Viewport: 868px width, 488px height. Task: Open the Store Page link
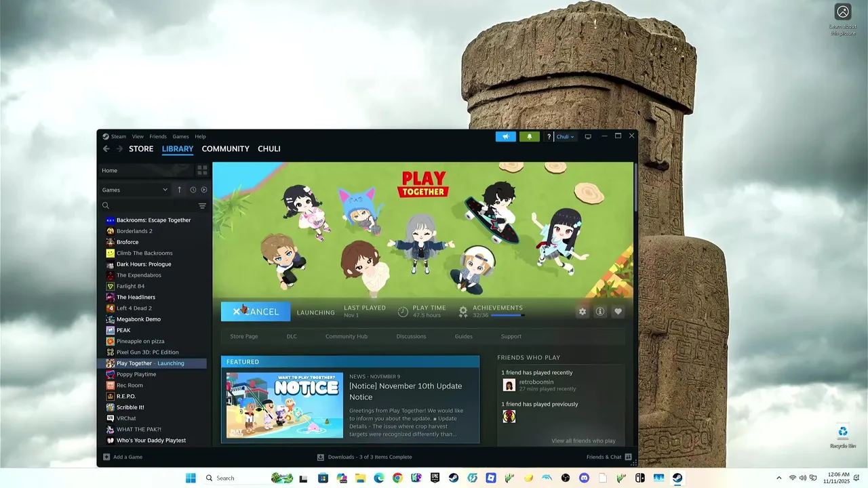244,336
